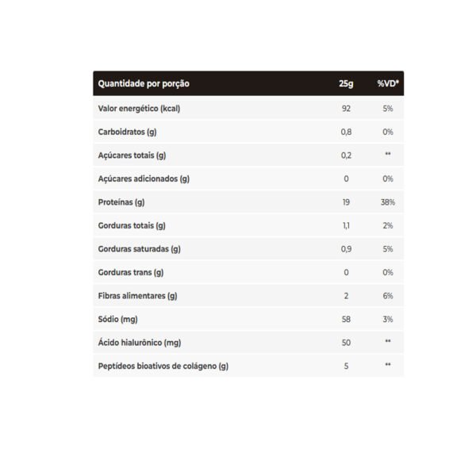The height and width of the screenshot is (476, 476).
Task: Select 'Gorduras trans (g)' row label
Action: pyautogui.click(x=131, y=273)
